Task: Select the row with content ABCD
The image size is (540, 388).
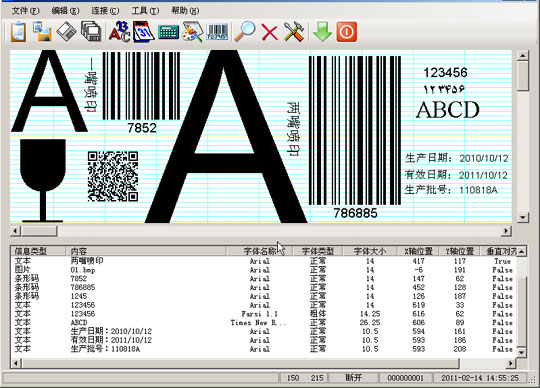Action: coord(263,323)
